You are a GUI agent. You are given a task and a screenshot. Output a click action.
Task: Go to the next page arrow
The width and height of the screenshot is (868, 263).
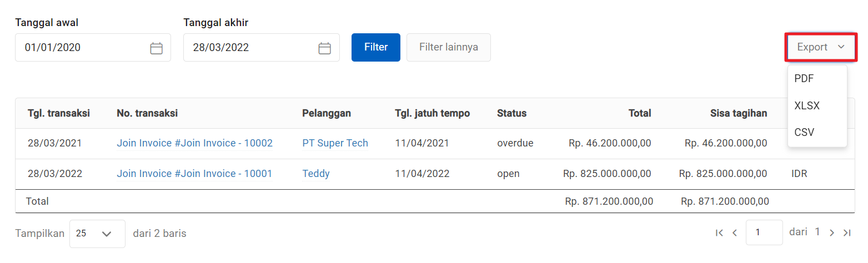click(x=831, y=233)
